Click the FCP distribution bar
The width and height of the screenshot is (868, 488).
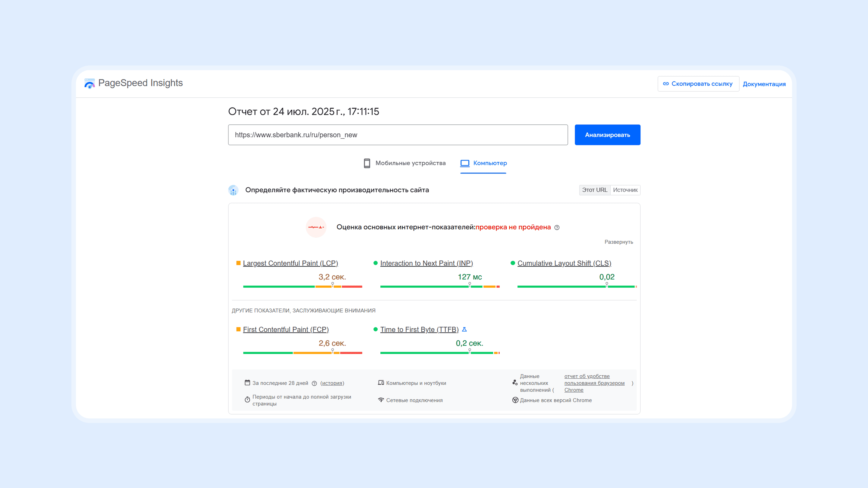coord(303,353)
